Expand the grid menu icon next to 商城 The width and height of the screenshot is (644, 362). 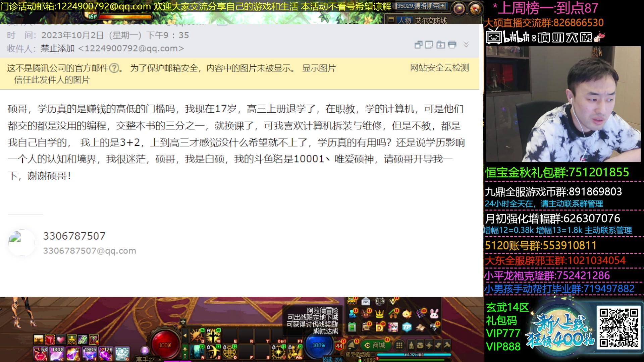click(x=399, y=345)
